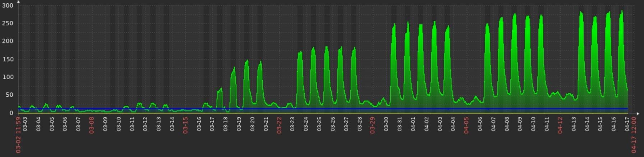Click the 03-10 date label
The image size is (644, 157).
pos(119,124)
